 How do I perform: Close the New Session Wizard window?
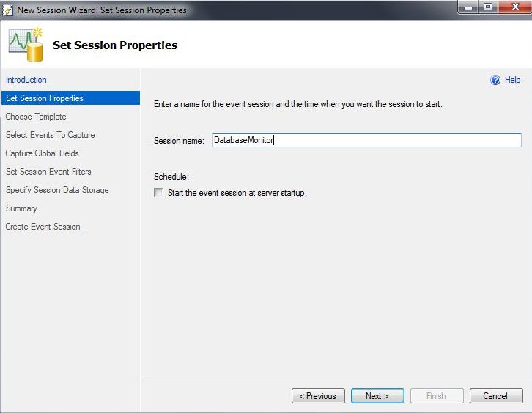coord(511,8)
